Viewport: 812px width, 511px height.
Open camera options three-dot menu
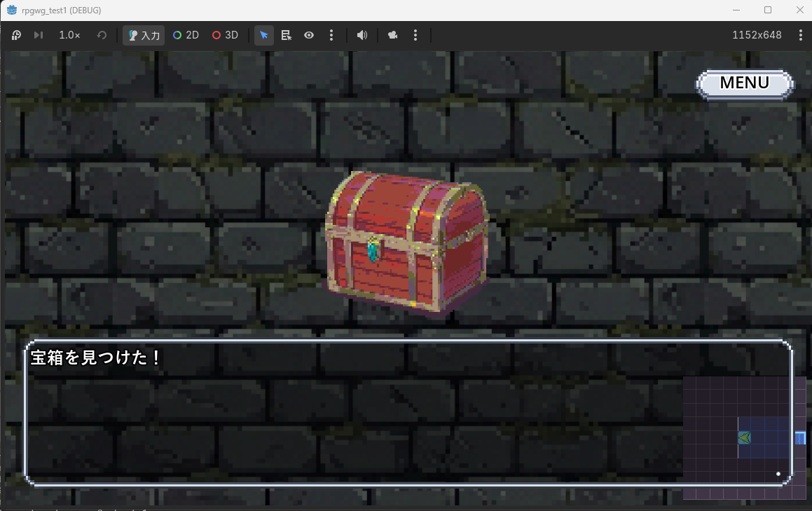tap(415, 35)
